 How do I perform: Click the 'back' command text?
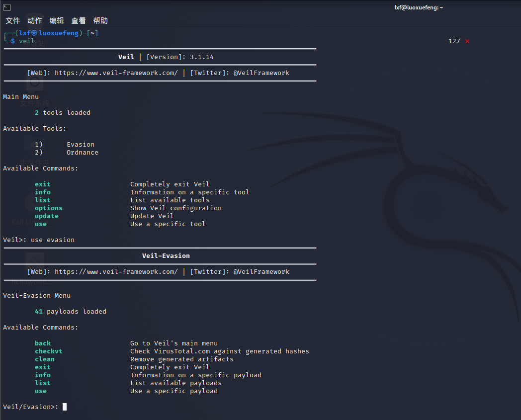(x=43, y=343)
